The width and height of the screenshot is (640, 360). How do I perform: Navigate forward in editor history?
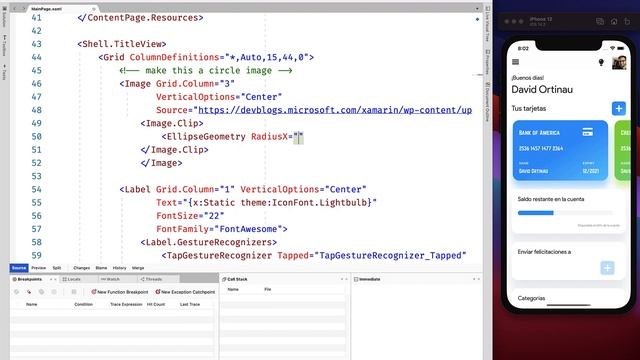(x=23, y=9)
